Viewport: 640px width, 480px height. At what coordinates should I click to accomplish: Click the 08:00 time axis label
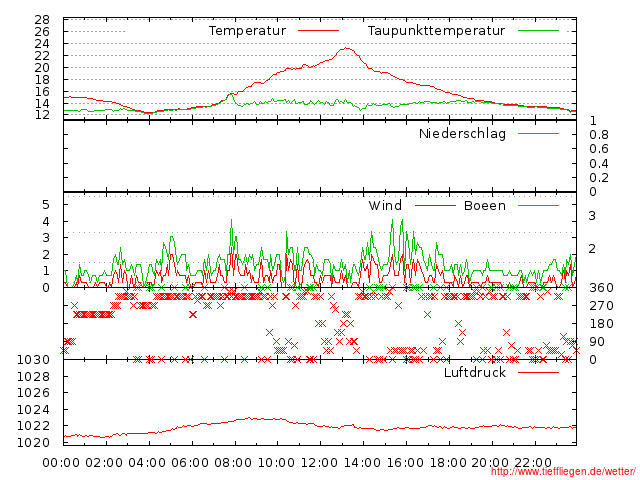click(x=233, y=463)
